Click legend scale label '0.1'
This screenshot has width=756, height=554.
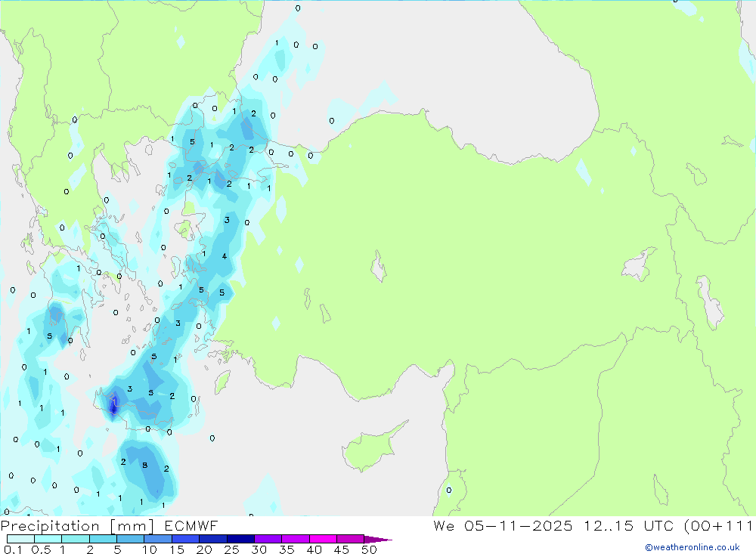click(13, 549)
